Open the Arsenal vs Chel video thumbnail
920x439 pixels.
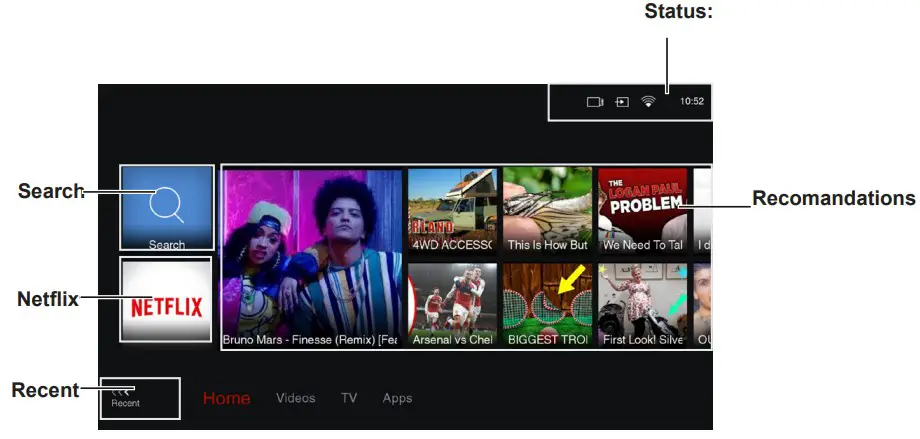click(x=452, y=305)
